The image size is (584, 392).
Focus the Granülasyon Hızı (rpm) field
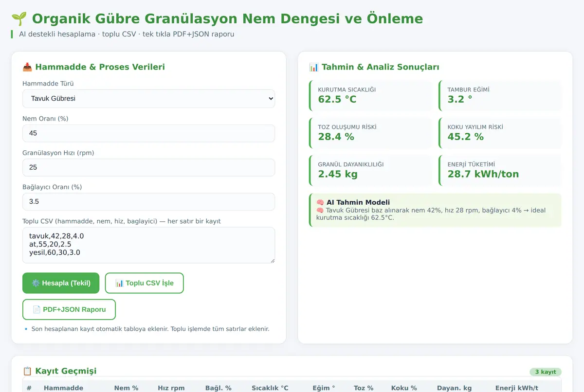tap(148, 167)
